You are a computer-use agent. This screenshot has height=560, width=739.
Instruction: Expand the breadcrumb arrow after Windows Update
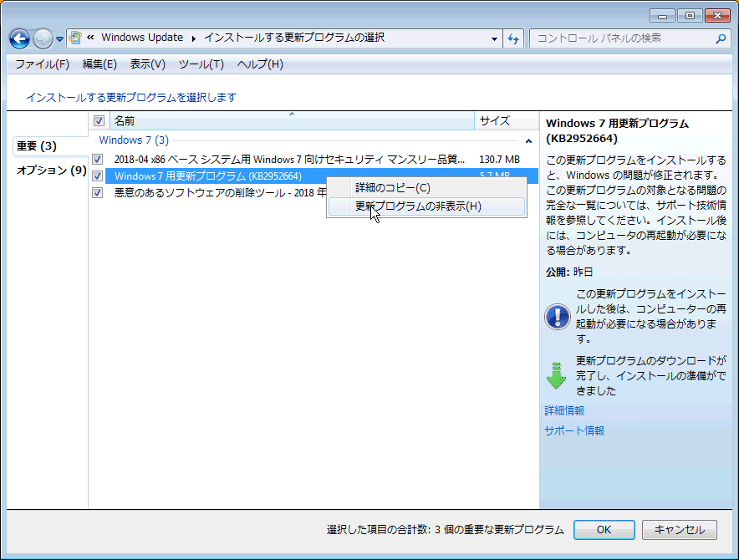coord(193,38)
